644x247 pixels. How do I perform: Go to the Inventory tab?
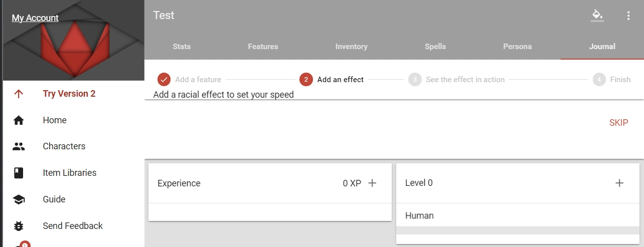(351, 47)
